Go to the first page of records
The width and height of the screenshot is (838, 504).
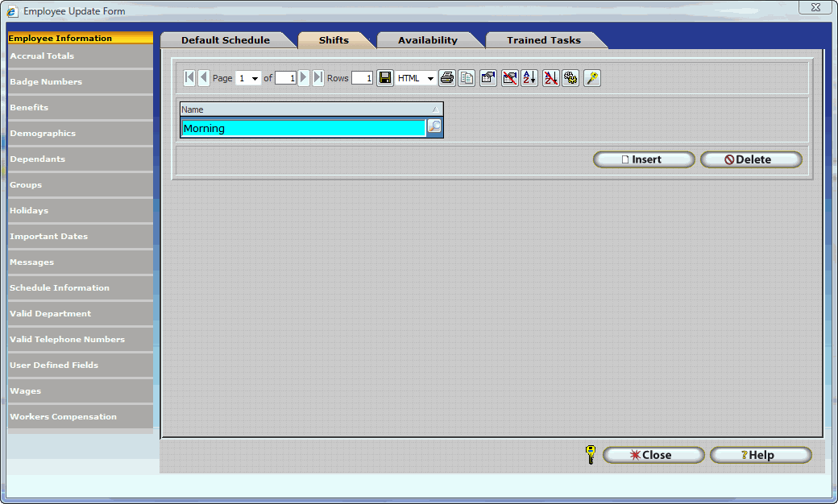pos(189,78)
